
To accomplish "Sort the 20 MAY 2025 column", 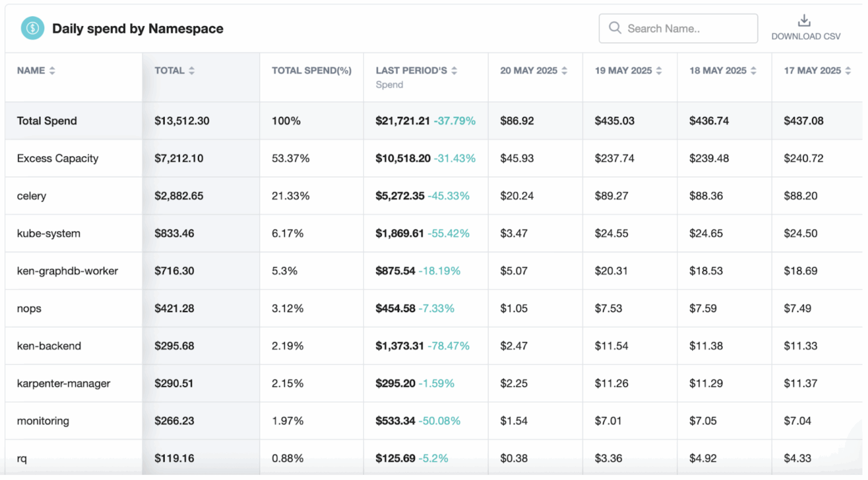I will coord(564,71).
